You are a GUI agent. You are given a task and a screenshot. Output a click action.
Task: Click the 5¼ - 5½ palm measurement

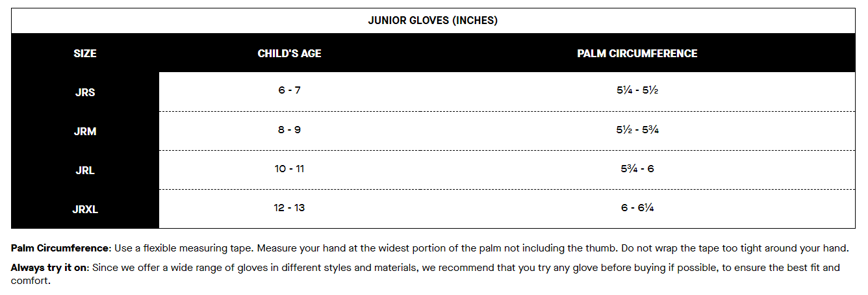click(x=637, y=91)
